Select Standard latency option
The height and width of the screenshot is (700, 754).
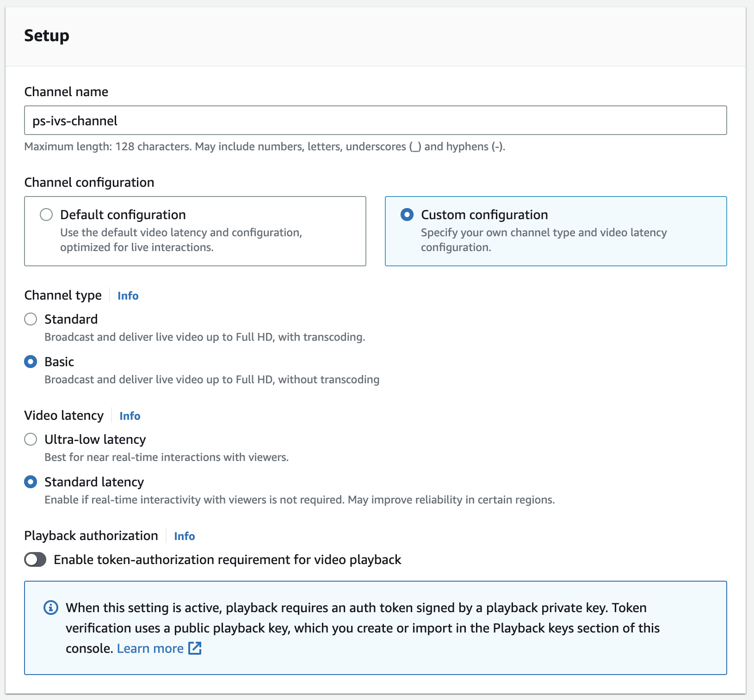click(x=31, y=482)
